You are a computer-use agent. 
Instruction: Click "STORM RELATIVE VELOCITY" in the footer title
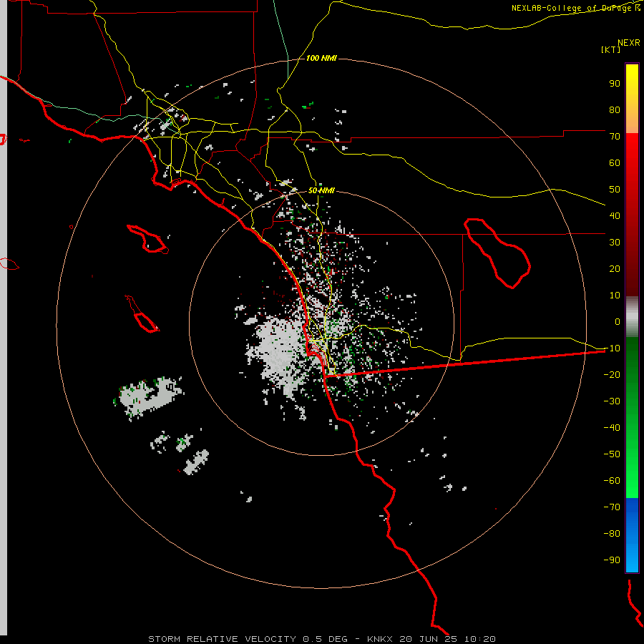(222, 639)
